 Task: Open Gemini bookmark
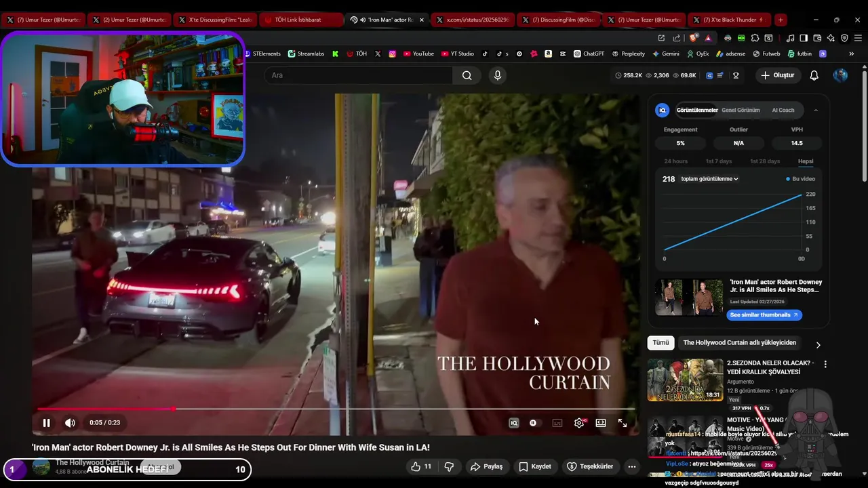pyautogui.click(x=665, y=54)
